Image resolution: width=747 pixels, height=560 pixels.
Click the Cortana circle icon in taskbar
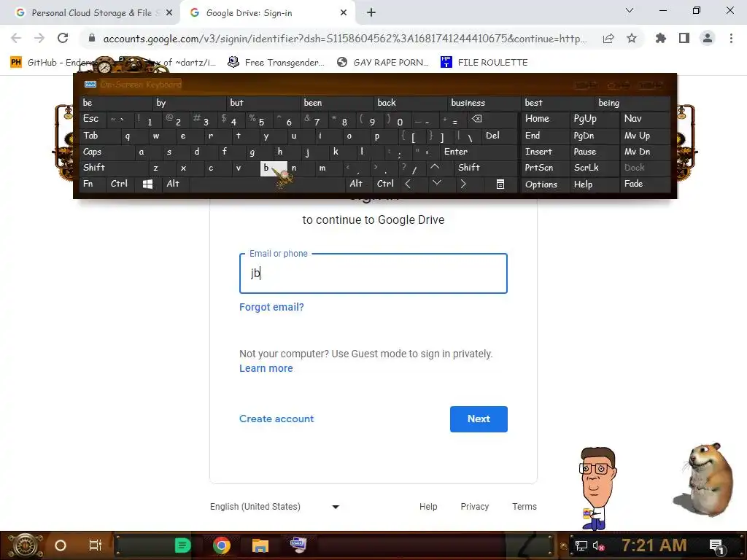[61, 545]
